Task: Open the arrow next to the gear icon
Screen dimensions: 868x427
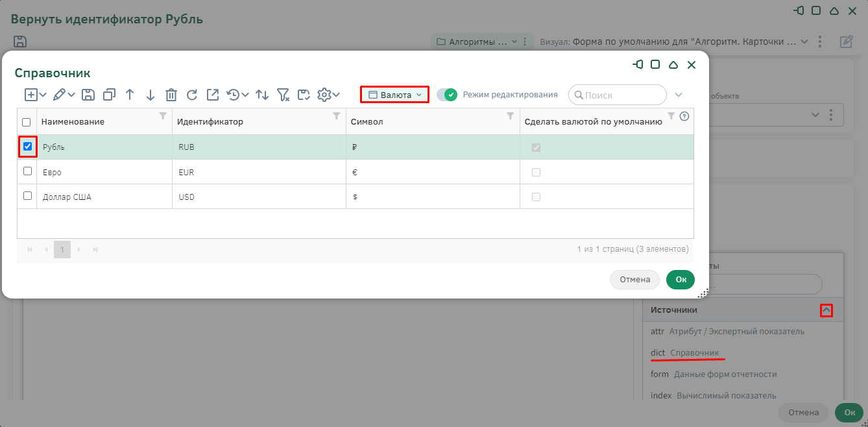Action: point(336,95)
